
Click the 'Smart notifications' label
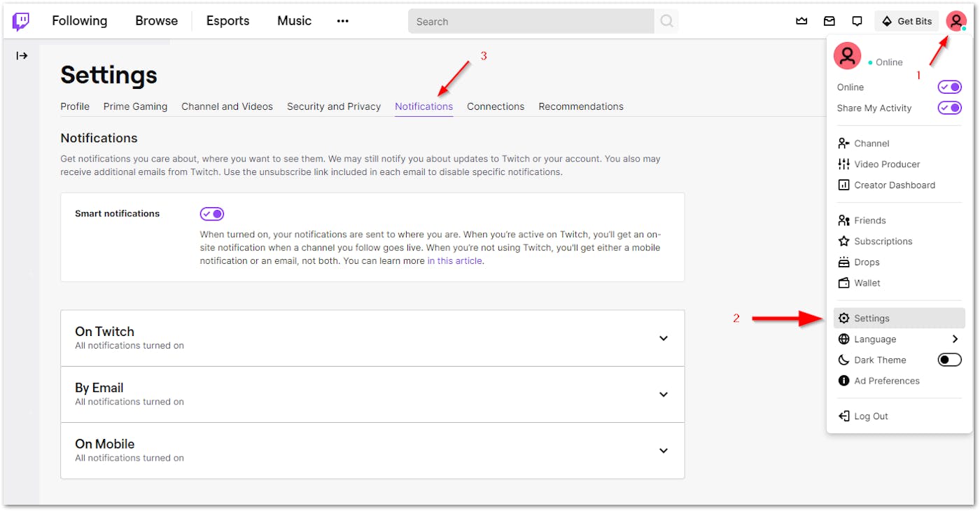point(117,213)
